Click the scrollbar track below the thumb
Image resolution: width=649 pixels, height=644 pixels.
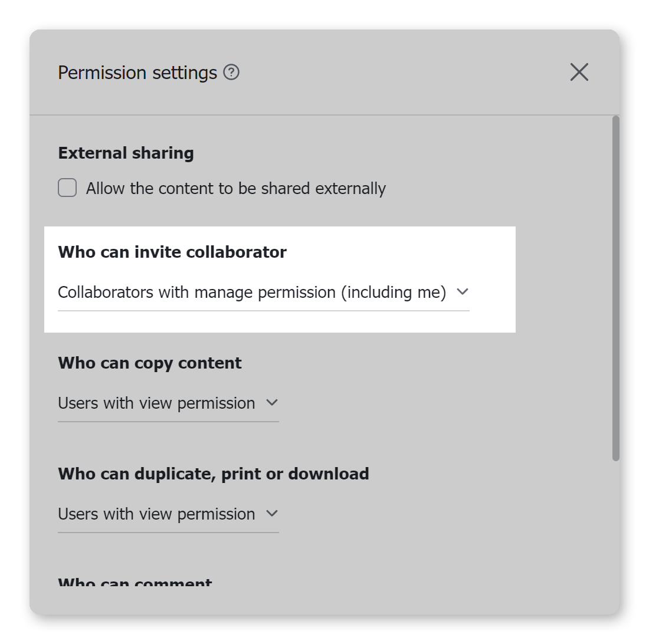615,531
